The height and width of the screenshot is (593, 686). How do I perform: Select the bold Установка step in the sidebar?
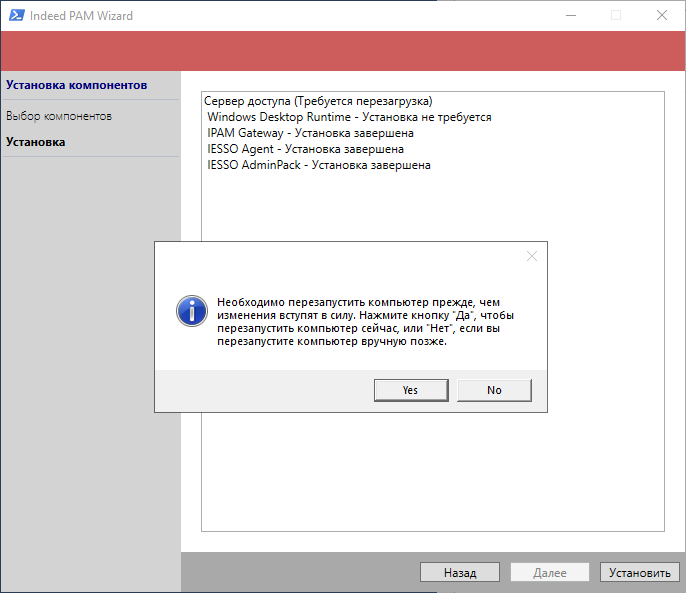(x=36, y=142)
